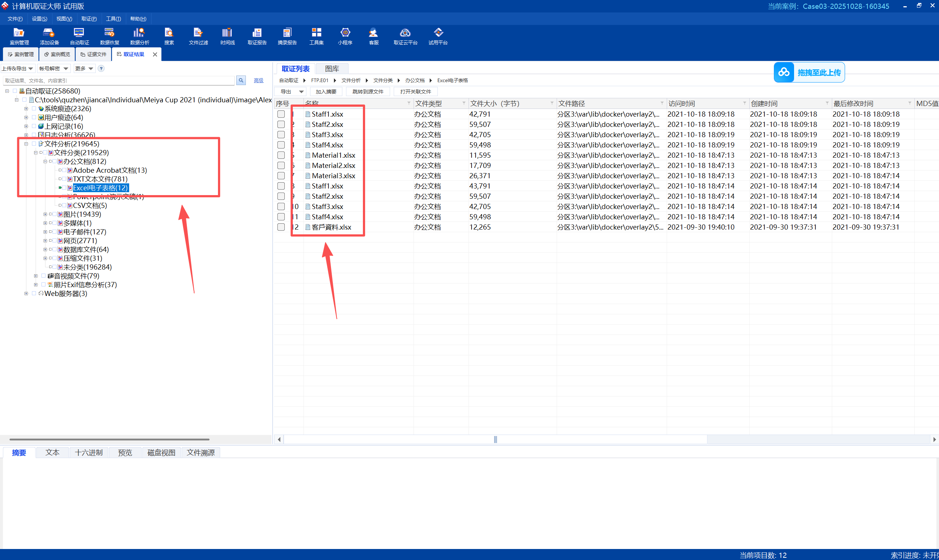This screenshot has width=939, height=560.
Task: Select the first Staff1.xlsx row checkbox
Action: point(281,114)
